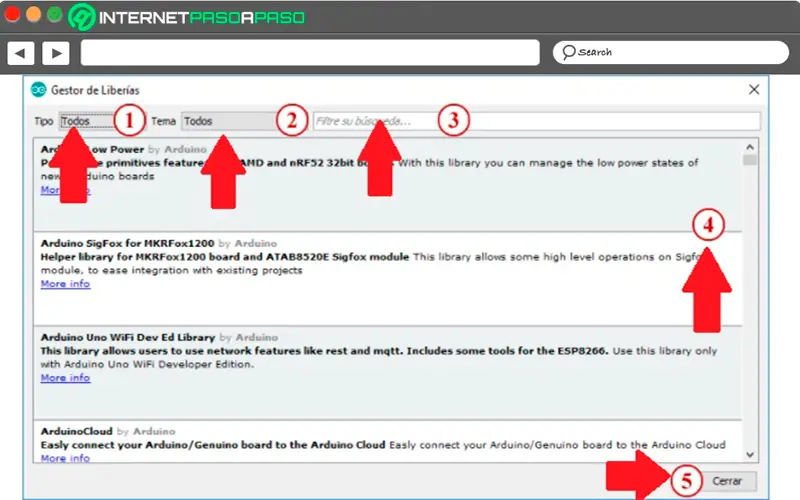Click the InternetPasoAPaso logo
800x500 pixels.
coord(187,17)
